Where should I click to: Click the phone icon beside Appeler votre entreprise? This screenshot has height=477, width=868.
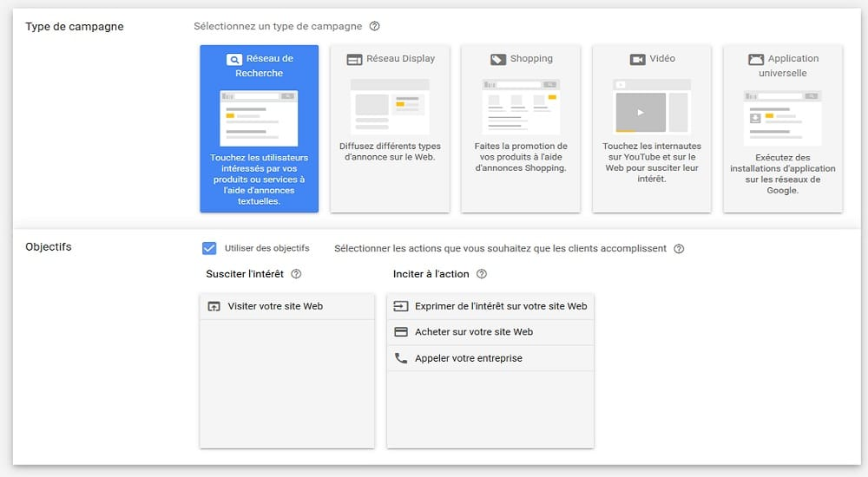pyautogui.click(x=401, y=358)
